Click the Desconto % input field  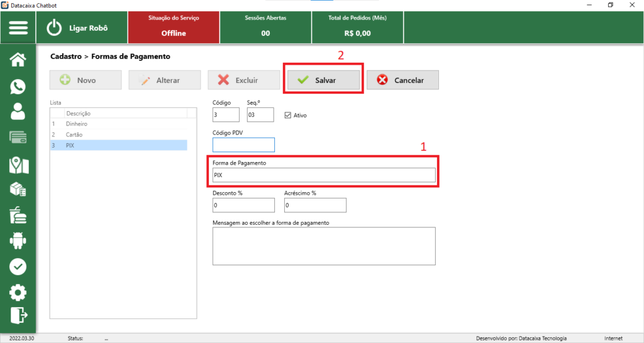coord(243,205)
